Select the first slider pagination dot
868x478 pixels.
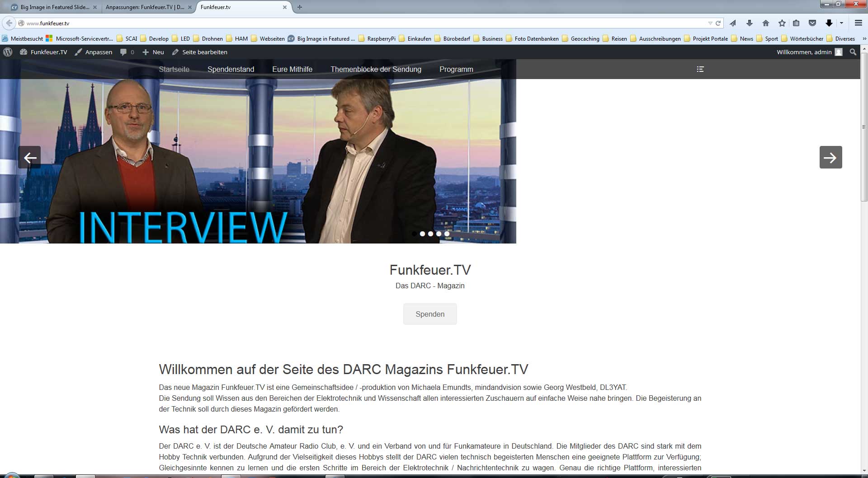(414, 234)
